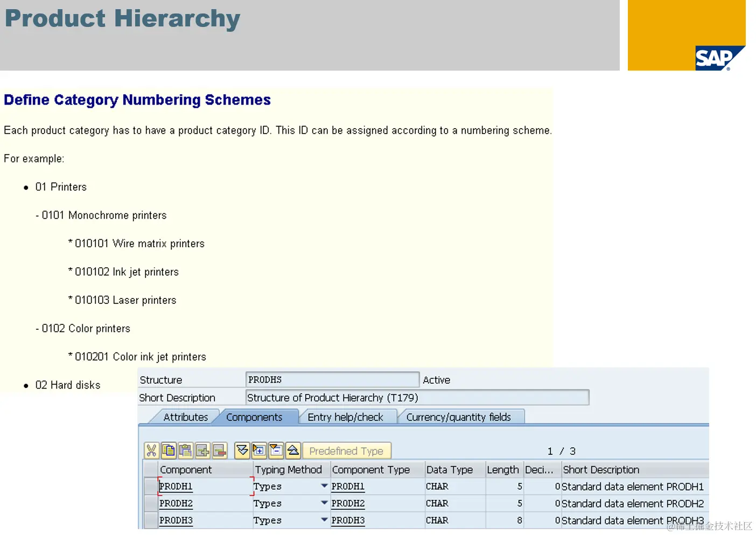Click the Collapse All up-arrow icon
The image size is (756, 535).
293,450
